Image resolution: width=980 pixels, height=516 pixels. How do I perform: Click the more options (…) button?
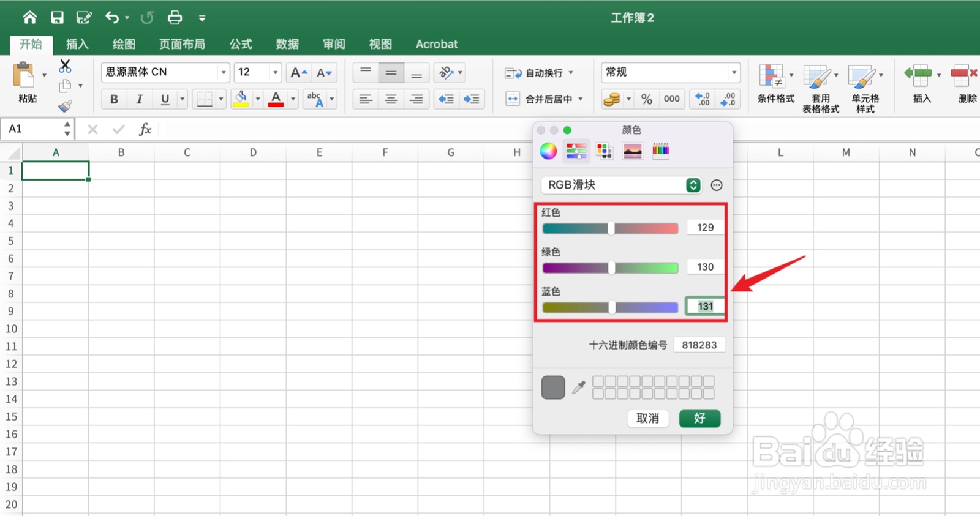coord(717,185)
